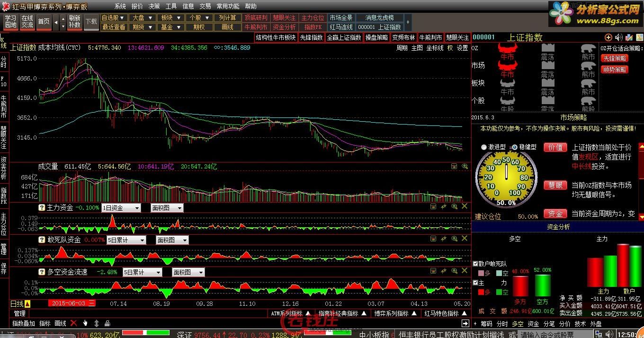644x338 pixels.
Task: Open the 决策 menu
Action: point(154,6)
